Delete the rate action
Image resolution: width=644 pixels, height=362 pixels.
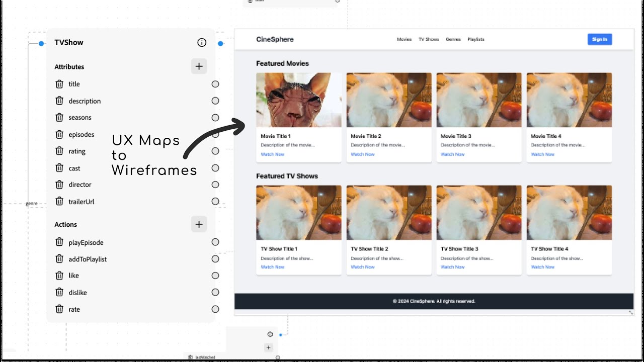(x=59, y=309)
